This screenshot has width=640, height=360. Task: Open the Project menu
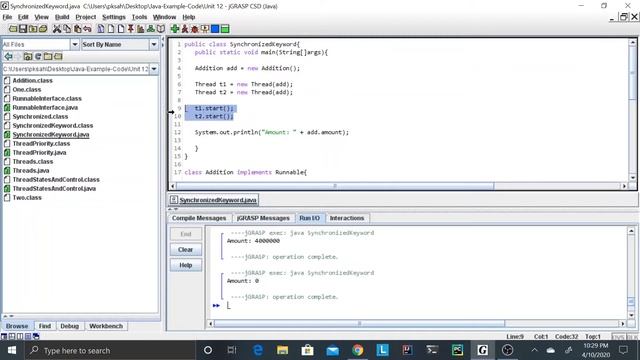point(86,17)
